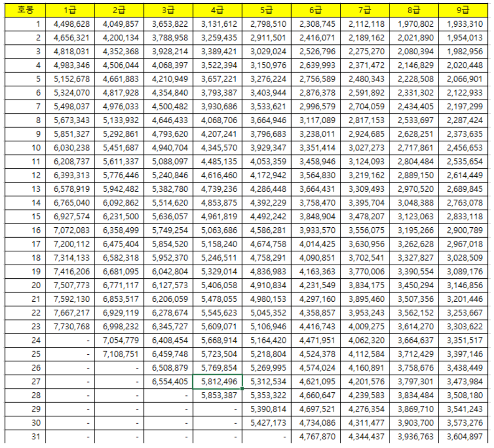
Task: Select the 8급 column header
Action: point(414,10)
